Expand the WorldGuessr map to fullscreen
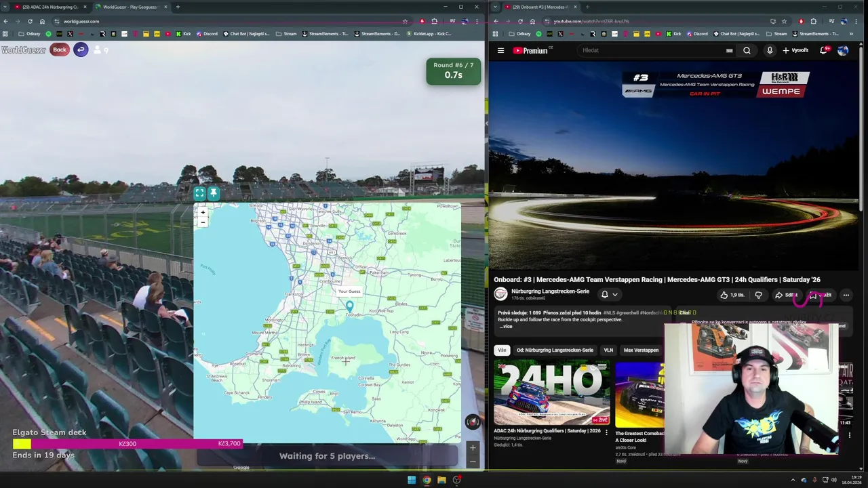The image size is (868, 488). point(199,193)
